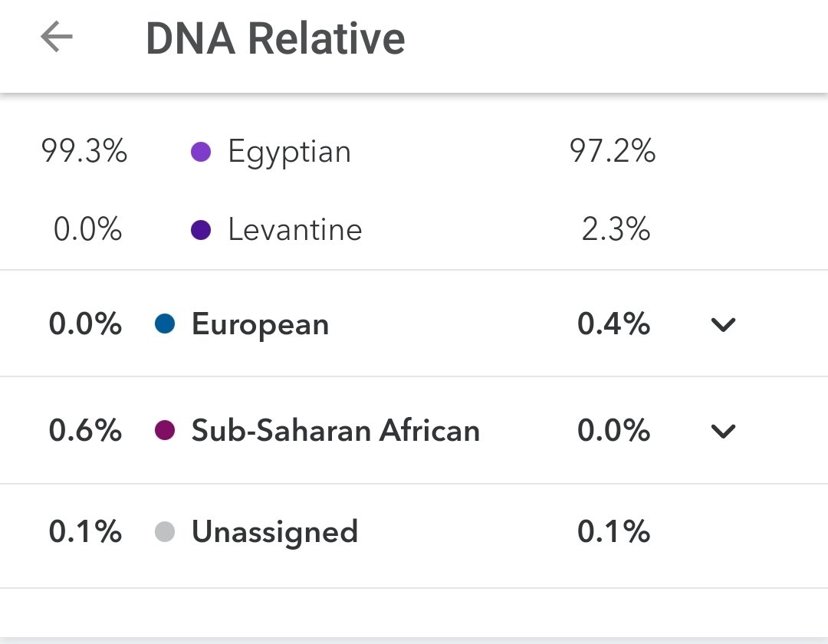This screenshot has height=644, width=828.
Task: Tap the back arrow icon
Action: [57, 37]
